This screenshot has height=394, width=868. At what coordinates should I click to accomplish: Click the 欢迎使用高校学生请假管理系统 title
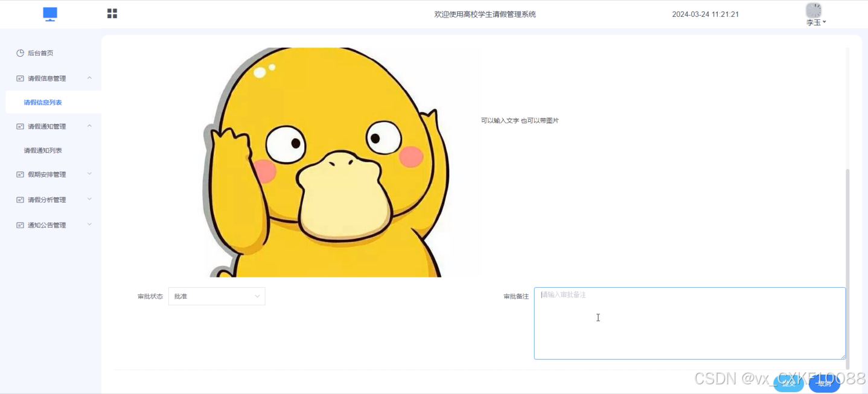pyautogui.click(x=485, y=14)
